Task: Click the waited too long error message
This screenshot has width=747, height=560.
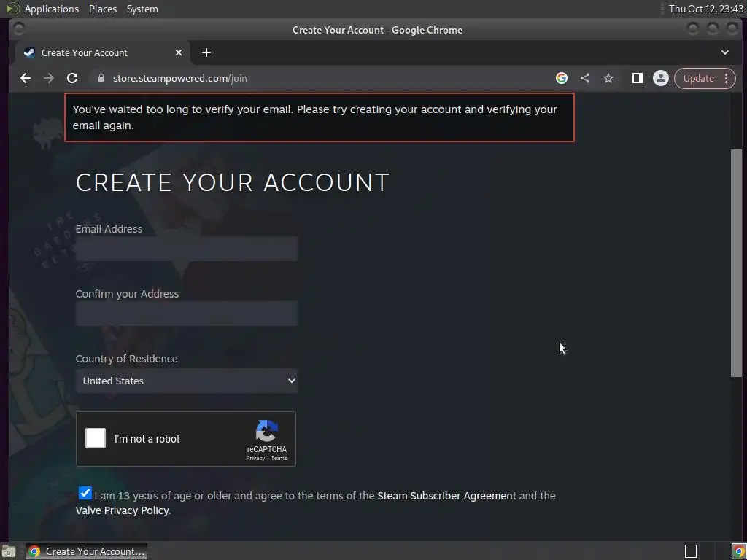Action: [x=320, y=117]
